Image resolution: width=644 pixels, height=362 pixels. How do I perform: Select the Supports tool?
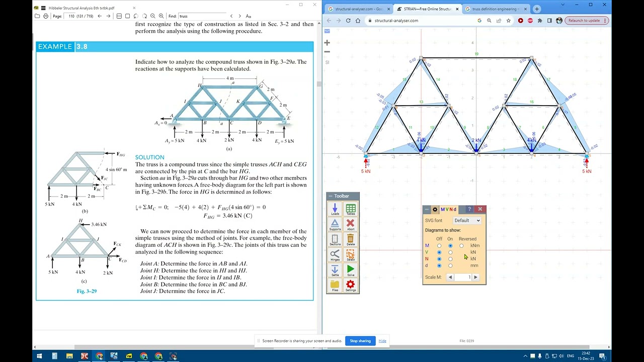pos(335,224)
